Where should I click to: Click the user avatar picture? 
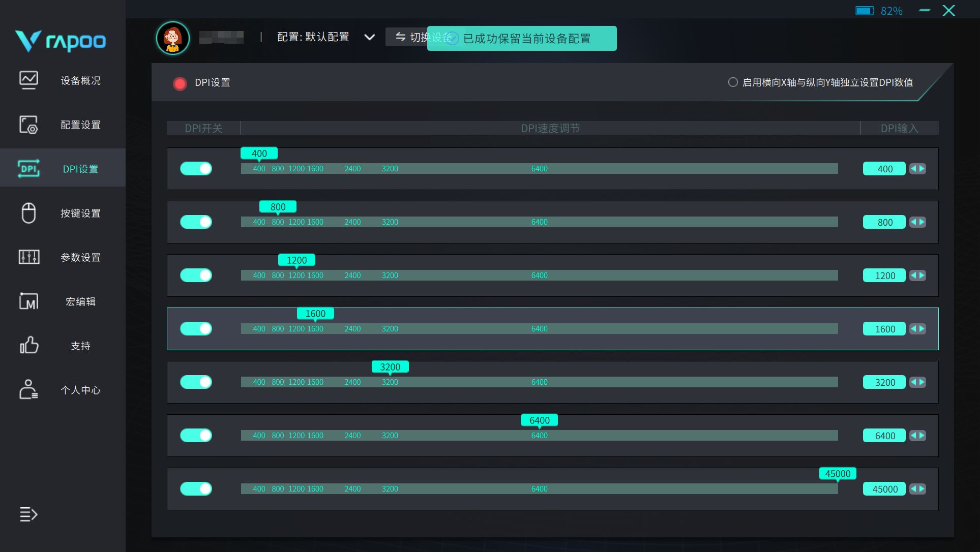(173, 38)
